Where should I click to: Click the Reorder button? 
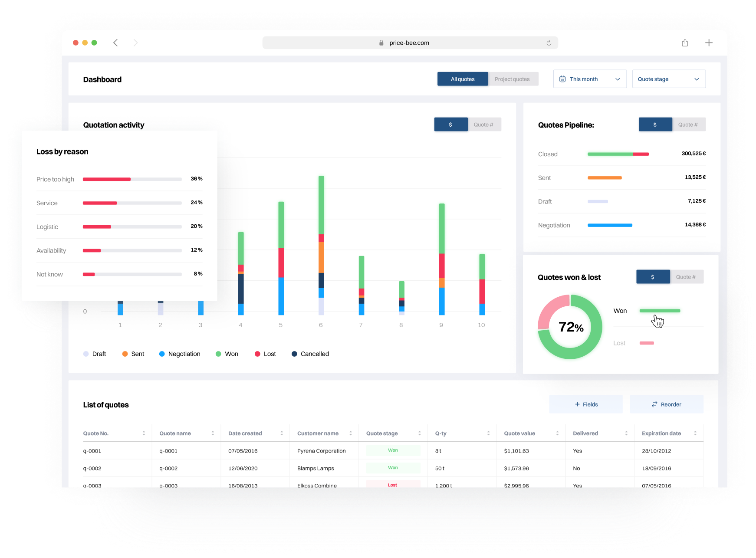coord(667,404)
